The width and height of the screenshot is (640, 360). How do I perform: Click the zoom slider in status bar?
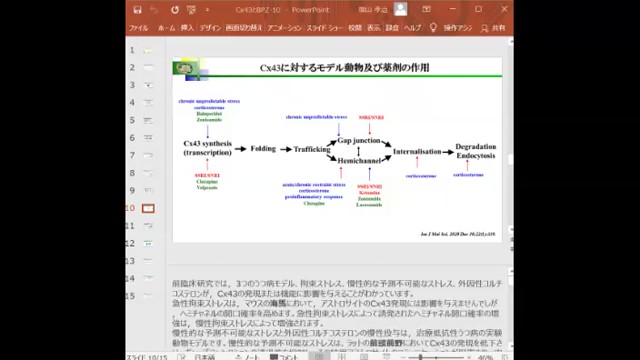[x=436, y=358]
